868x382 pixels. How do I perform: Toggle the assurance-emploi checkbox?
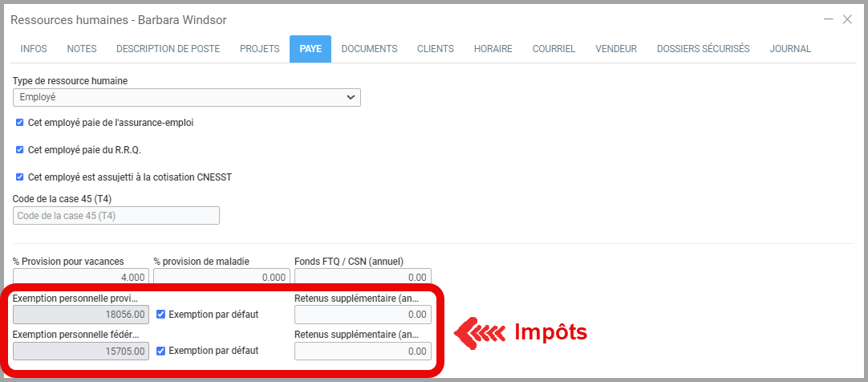pyautogui.click(x=20, y=123)
